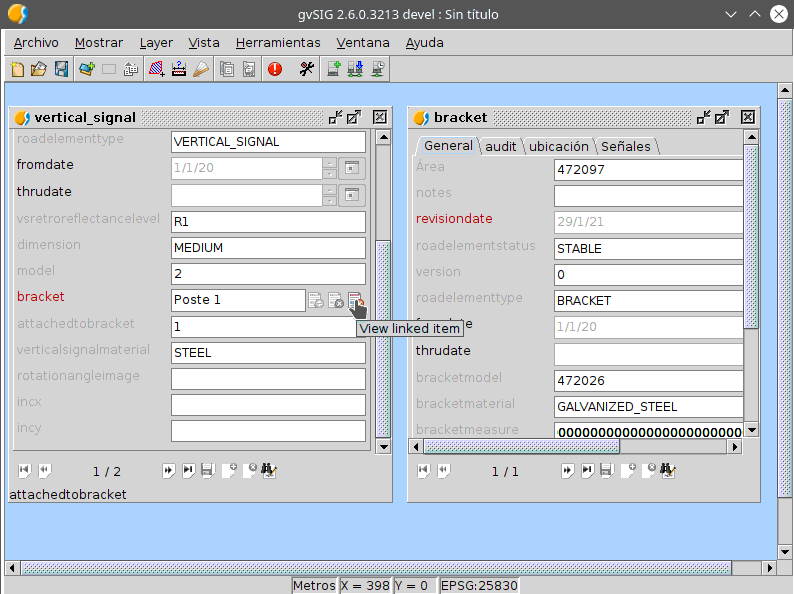The height and width of the screenshot is (594, 794).
Task: Click scroll-down arrow of bracket form scrollbar
Action: pyautogui.click(x=752, y=430)
